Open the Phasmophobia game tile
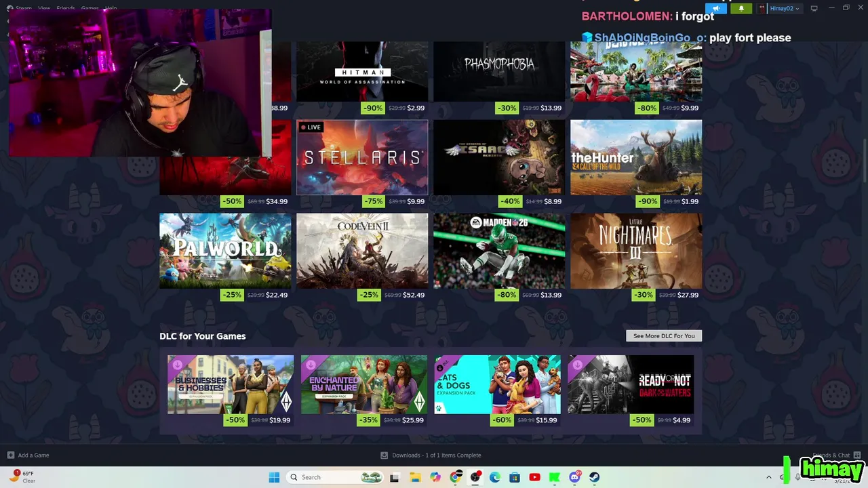 click(499, 71)
